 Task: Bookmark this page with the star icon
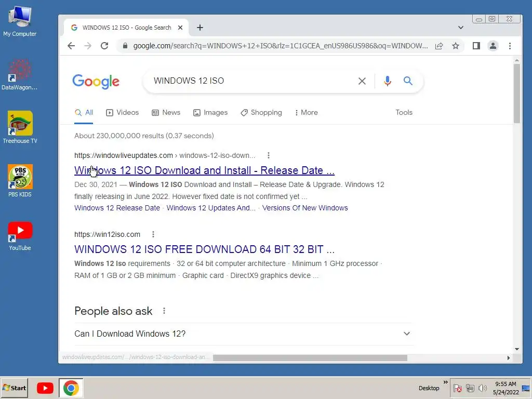click(x=456, y=46)
